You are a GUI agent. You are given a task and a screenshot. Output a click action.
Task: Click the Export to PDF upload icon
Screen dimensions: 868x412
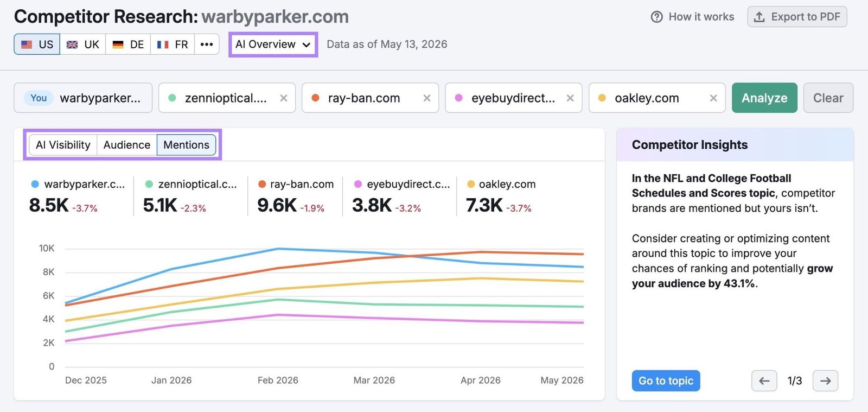pos(759,17)
